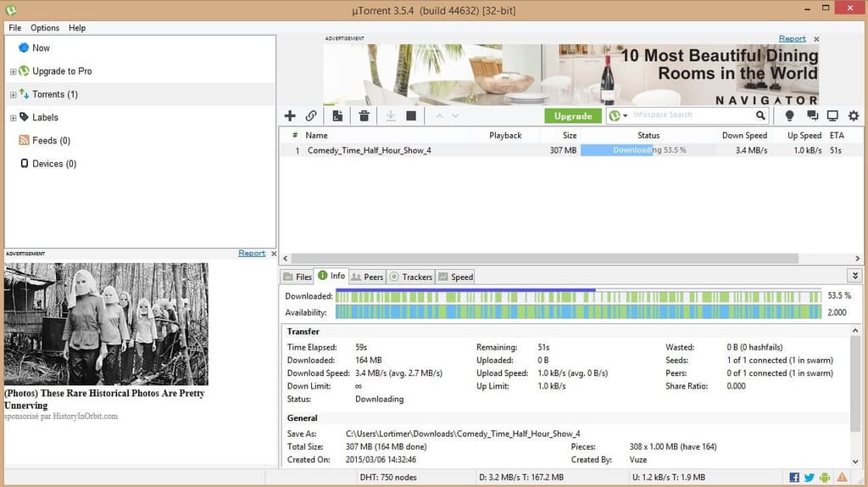Switch to the Speed tab
The width and height of the screenshot is (868, 487).
tap(455, 277)
